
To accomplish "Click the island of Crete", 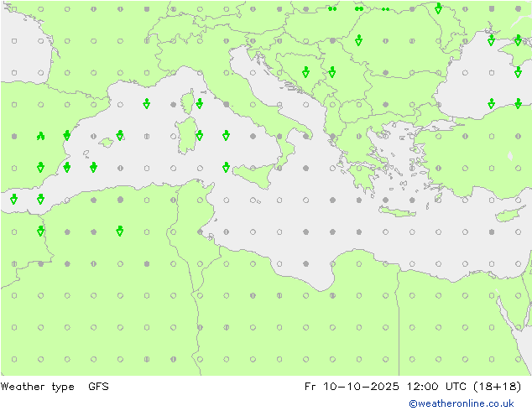I will [397, 211].
